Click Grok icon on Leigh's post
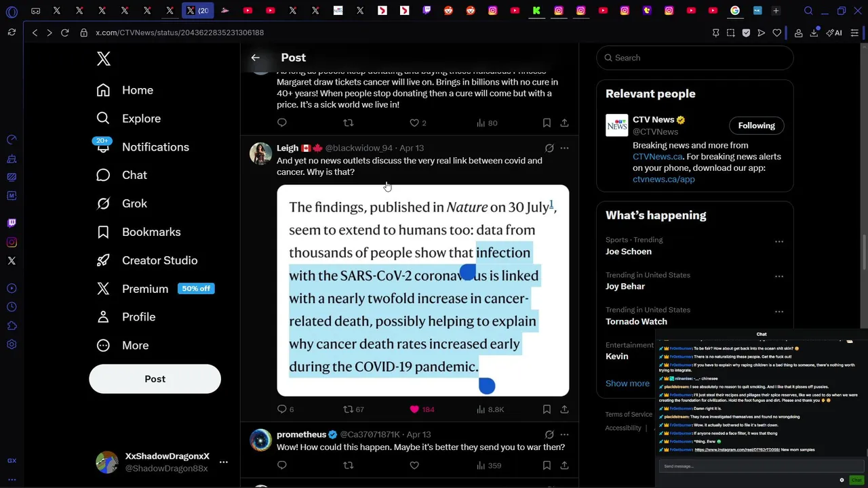Screen dimensions: 868x488 549,148
